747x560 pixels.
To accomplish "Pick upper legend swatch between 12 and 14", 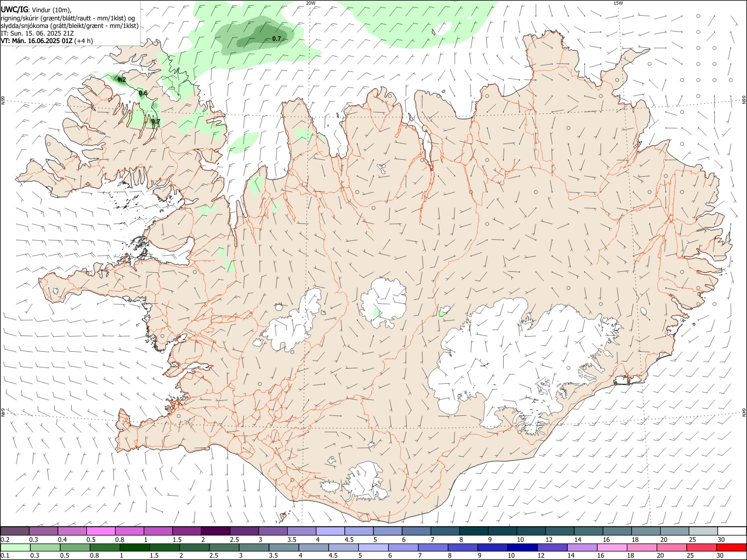I will [x=558, y=531].
